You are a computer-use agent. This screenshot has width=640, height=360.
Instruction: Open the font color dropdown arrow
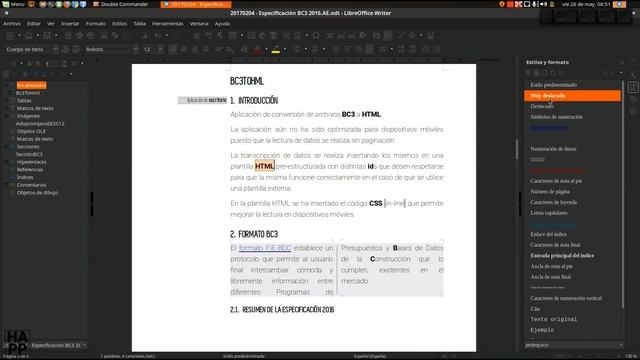click(266, 49)
